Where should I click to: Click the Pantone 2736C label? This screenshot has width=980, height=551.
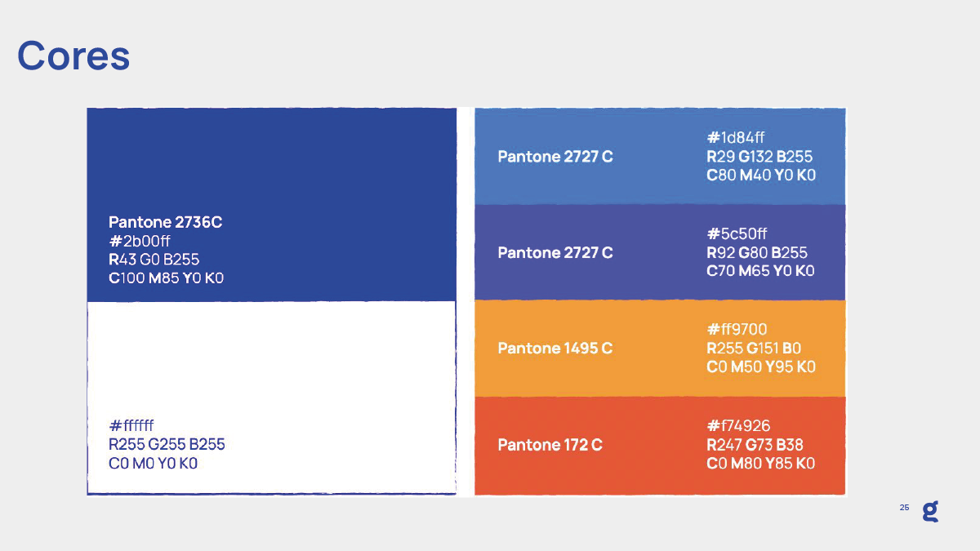click(166, 222)
